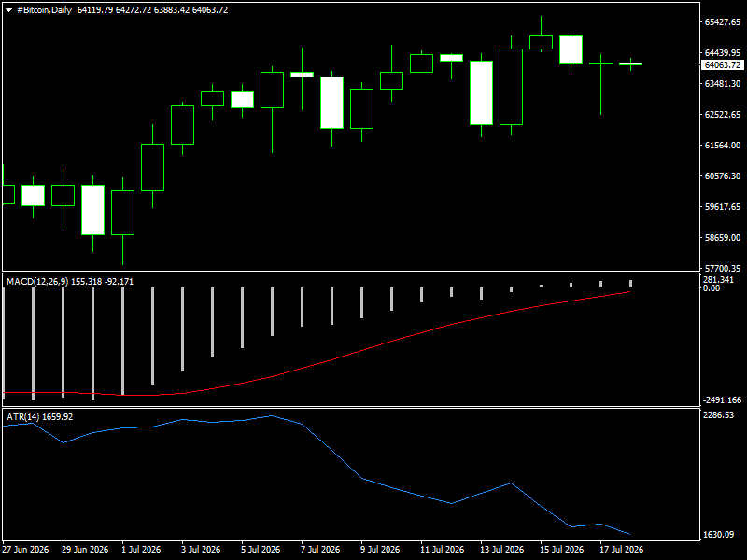747x560 pixels.
Task: Click the MACD scale value -2491.166
Action: [x=722, y=400]
